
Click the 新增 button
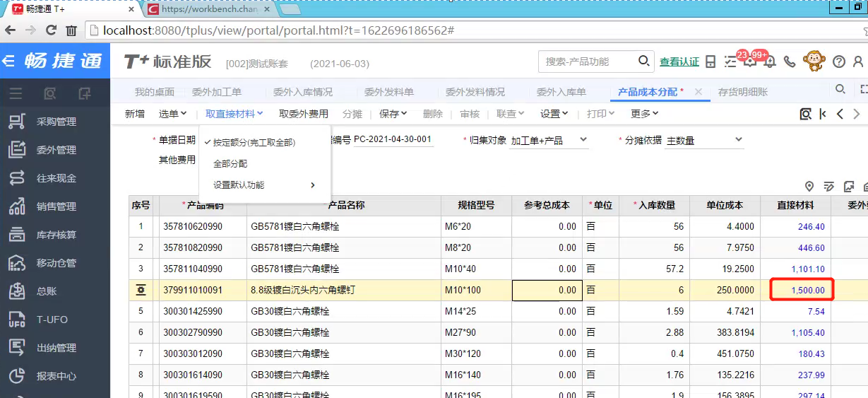pos(135,114)
